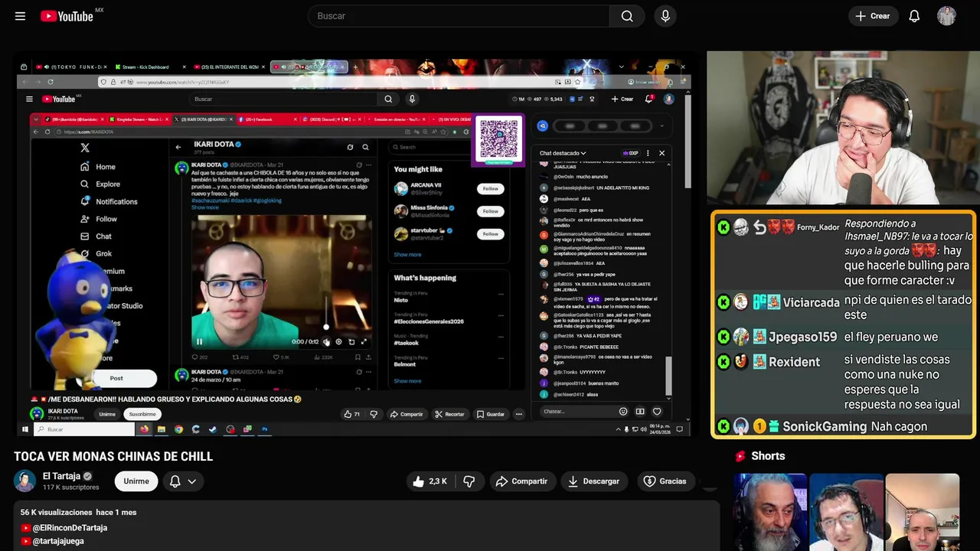Click the El Tartaja channel name
The height and width of the screenshot is (551, 980).
pyautogui.click(x=61, y=476)
